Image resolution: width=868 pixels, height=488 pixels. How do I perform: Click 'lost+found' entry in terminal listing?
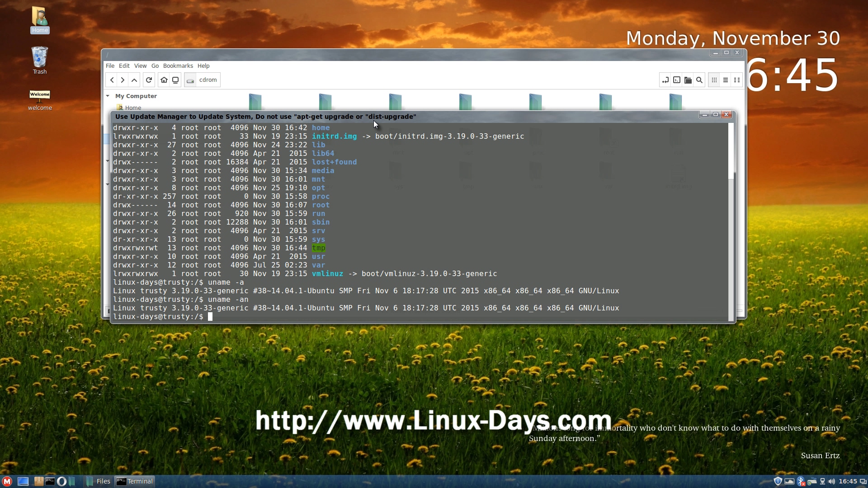click(334, 162)
